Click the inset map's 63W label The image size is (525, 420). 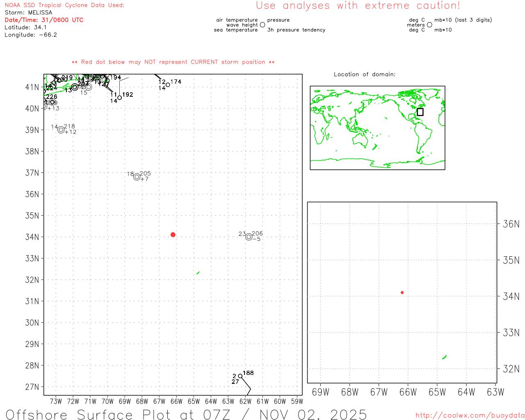pos(495,392)
